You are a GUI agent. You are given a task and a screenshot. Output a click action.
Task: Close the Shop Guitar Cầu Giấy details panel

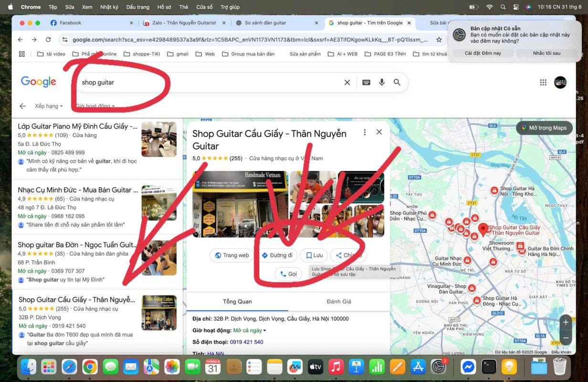[379, 132]
